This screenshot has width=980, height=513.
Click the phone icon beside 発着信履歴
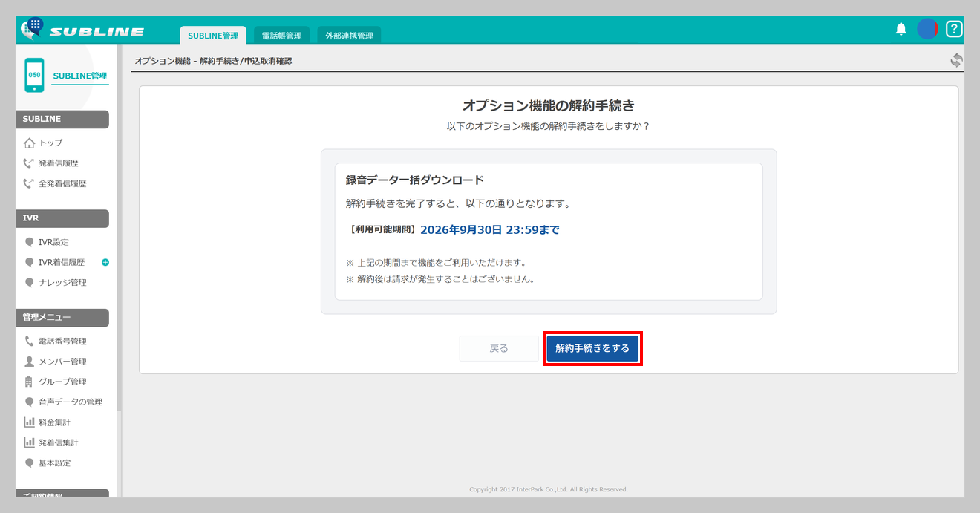pyautogui.click(x=29, y=163)
